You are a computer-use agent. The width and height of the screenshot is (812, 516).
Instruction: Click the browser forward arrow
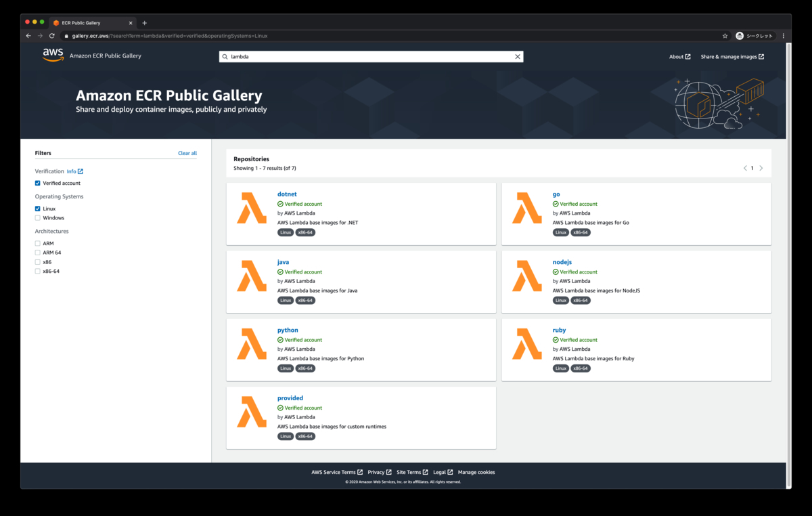(x=41, y=35)
